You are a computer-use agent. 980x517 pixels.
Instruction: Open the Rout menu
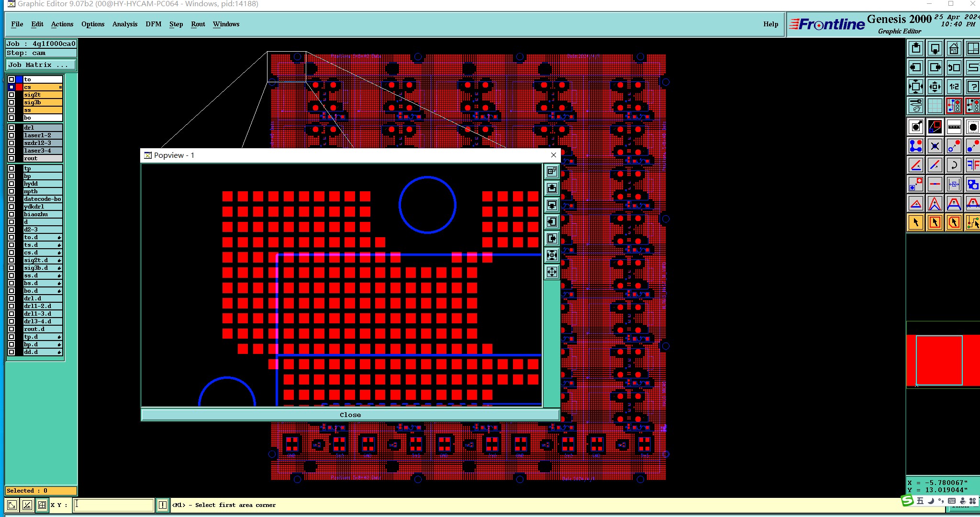(198, 24)
